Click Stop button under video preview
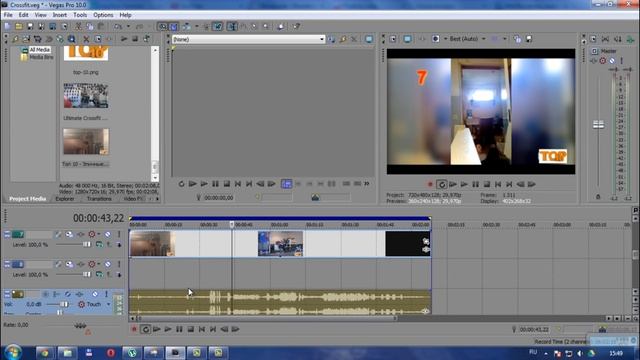Image resolution: width=640 pixels, height=360 pixels. (487, 184)
